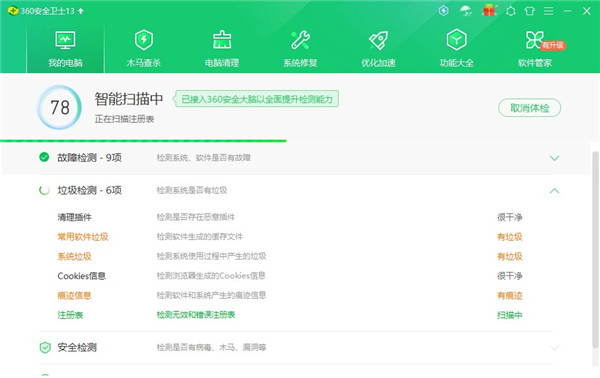The image size is (600, 378).
Task: Click the green scan progress bar
Action: tap(143, 141)
